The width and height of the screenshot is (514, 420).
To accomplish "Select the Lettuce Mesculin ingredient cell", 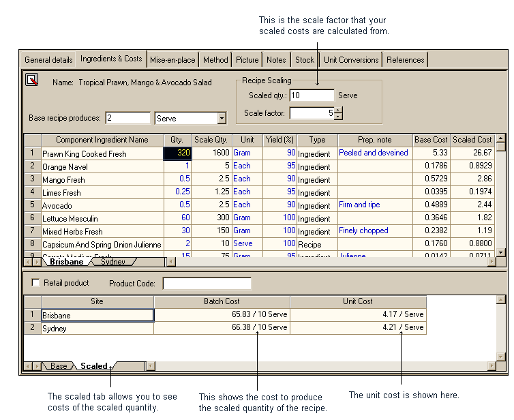I will (x=102, y=218).
